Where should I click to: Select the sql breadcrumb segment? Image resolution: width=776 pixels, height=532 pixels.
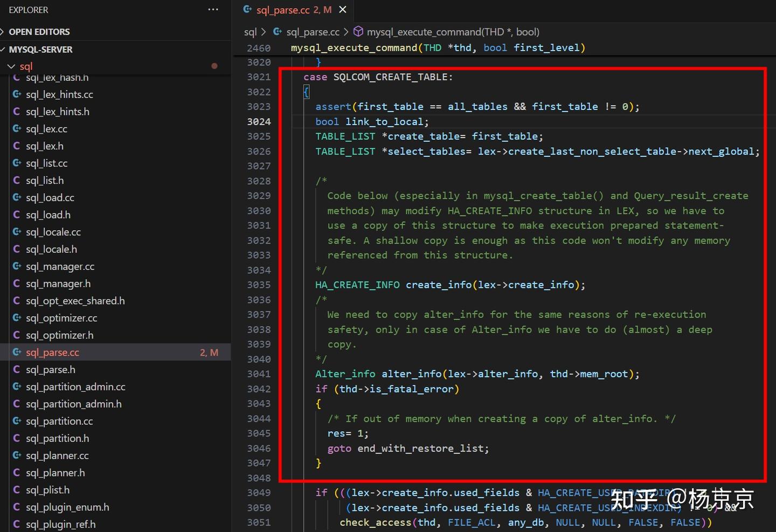coord(250,32)
